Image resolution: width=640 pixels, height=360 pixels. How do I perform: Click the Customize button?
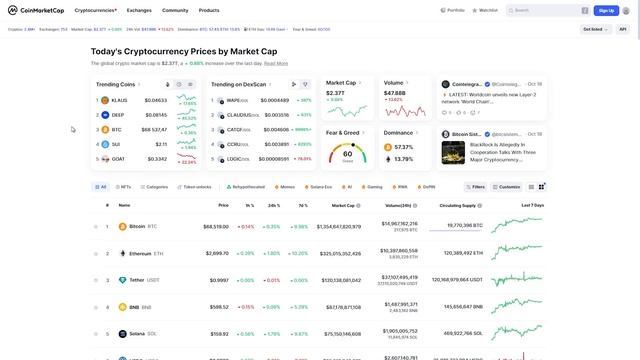[x=506, y=187]
